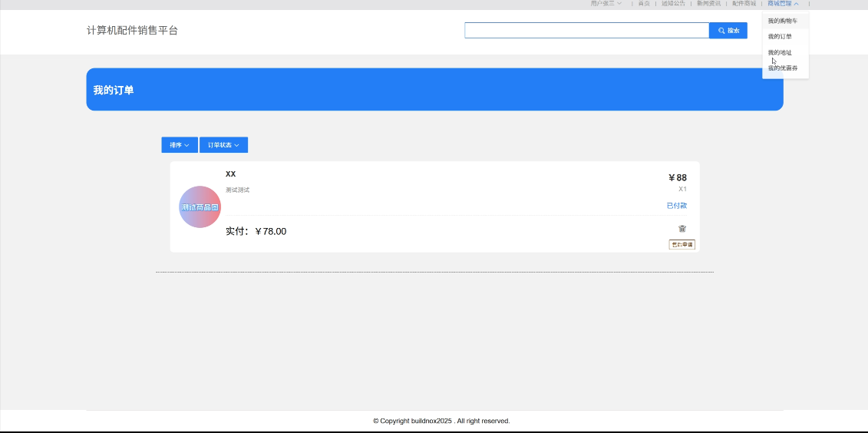Choose 我的订单 in the dropdown menu
868x433 pixels.
pos(780,37)
